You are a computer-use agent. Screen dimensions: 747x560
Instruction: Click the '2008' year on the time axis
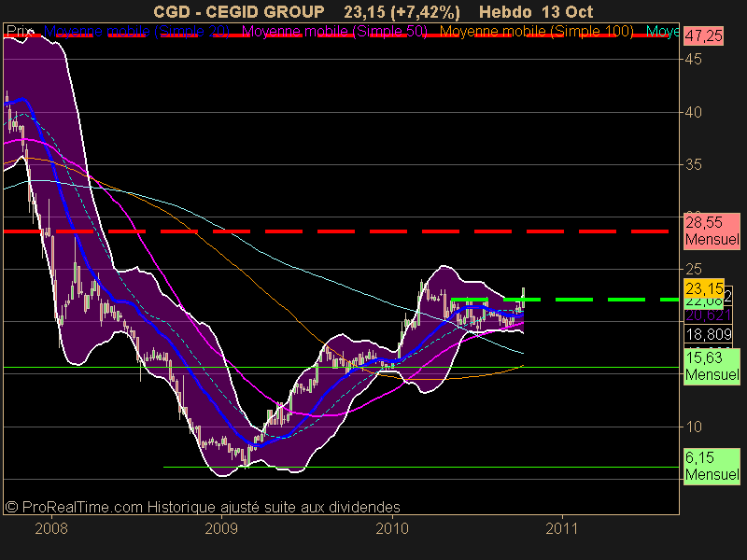coord(51,528)
